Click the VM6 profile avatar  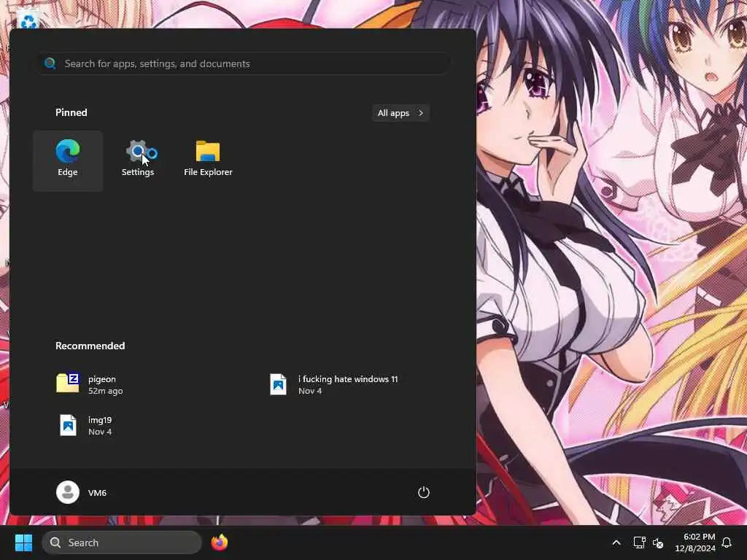pos(68,492)
